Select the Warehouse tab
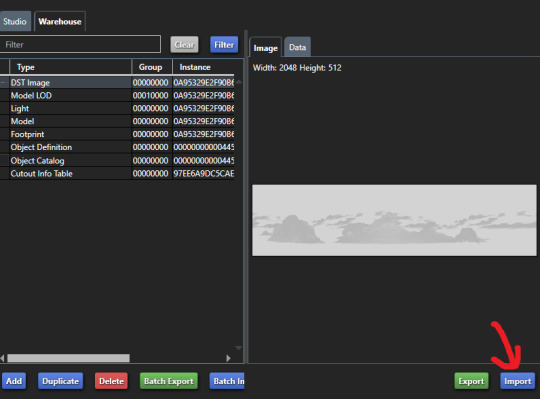Image resolution: width=540 pixels, height=399 pixels. pos(60,21)
